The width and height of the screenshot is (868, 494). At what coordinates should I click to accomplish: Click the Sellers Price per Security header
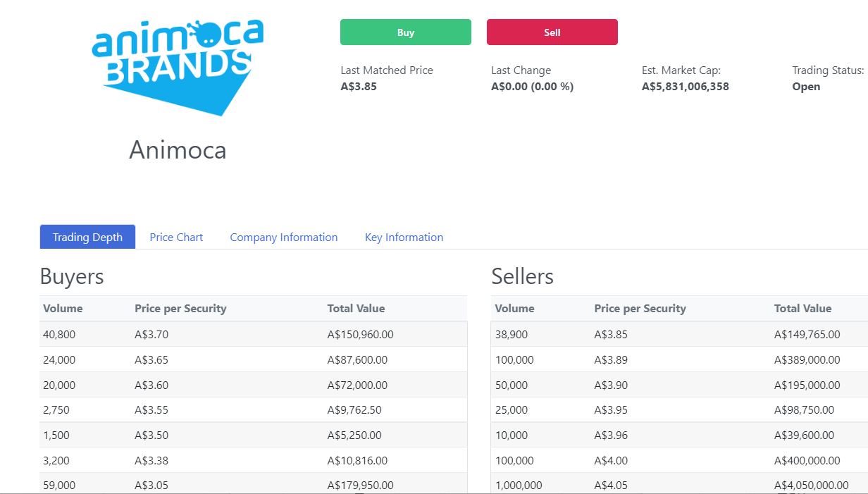(640, 309)
